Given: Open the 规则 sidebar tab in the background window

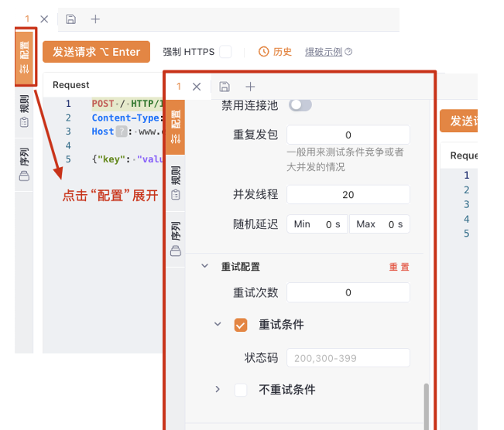Looking at the screenshot, I should (x=25, y=111).
